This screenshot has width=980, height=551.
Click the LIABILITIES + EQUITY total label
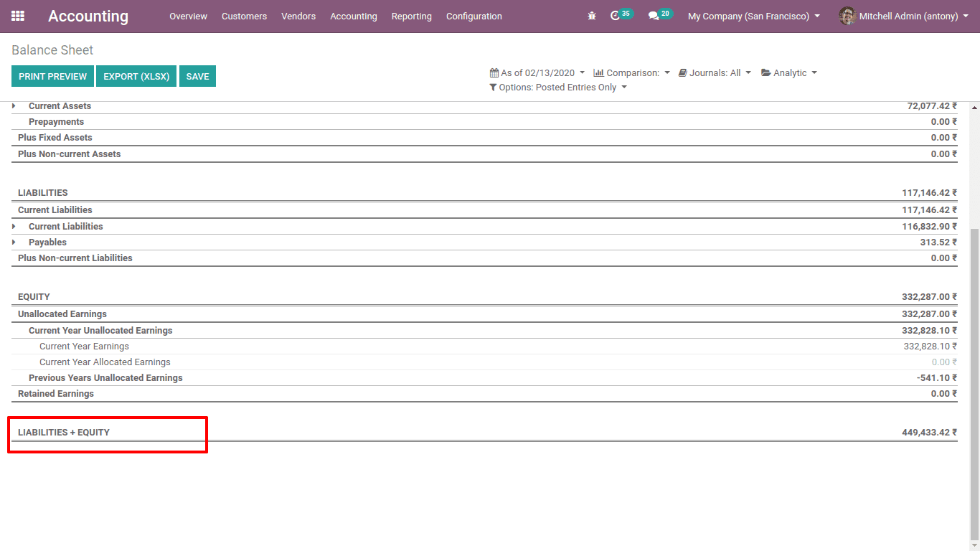pyautogui.click(x=64, y=433)
